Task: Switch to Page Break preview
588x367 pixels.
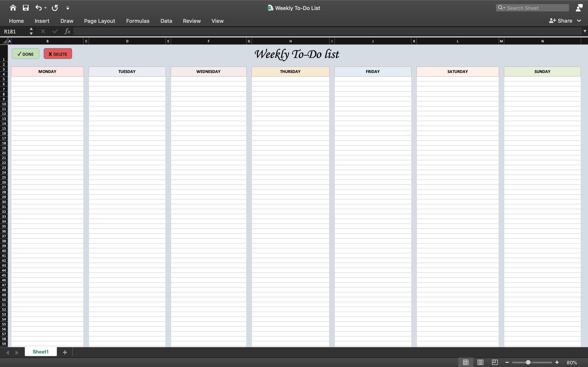Action: [x=495, y=362]
